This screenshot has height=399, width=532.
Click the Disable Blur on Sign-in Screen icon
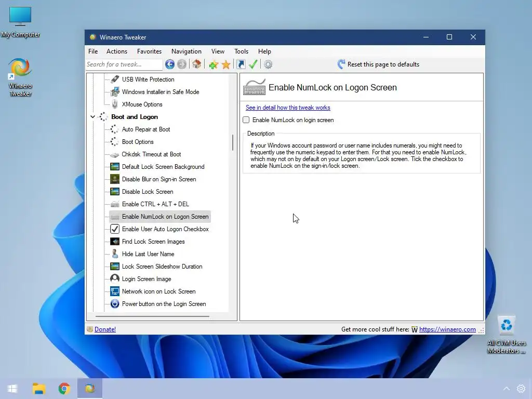(x=115, y=179)
